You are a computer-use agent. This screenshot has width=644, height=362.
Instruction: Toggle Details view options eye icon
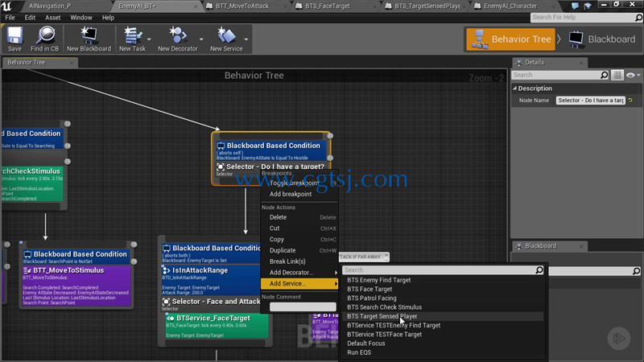[x=631, y=75]
